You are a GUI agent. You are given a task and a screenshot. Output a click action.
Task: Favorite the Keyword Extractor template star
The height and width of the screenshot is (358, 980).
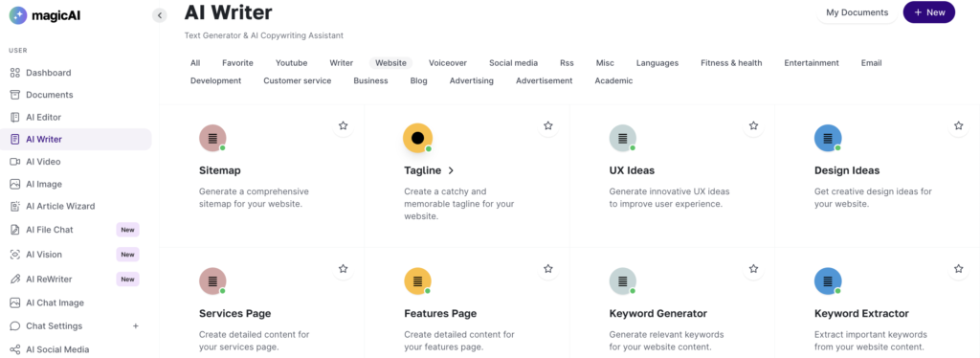click(x=959, y=269)
